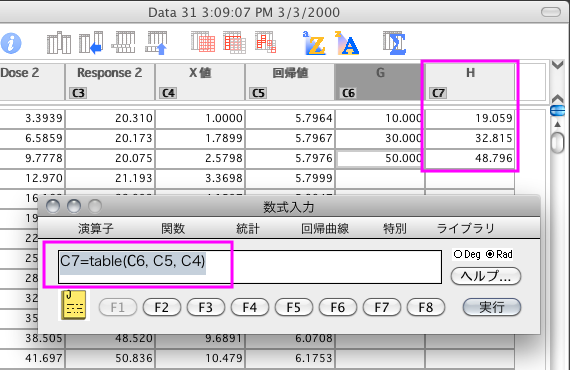Click the column chart toolbar icon

click(x=59, y=43)
